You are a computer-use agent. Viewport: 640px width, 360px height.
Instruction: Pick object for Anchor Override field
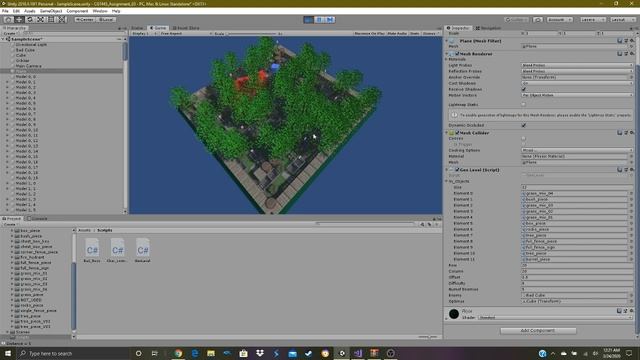click(x=631, y=77)
